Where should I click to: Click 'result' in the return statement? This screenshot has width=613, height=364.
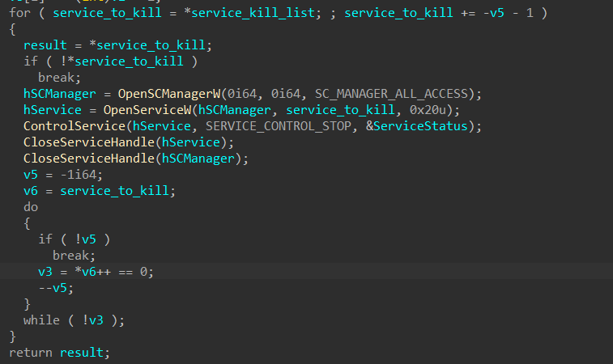click(x=81, y=353)
